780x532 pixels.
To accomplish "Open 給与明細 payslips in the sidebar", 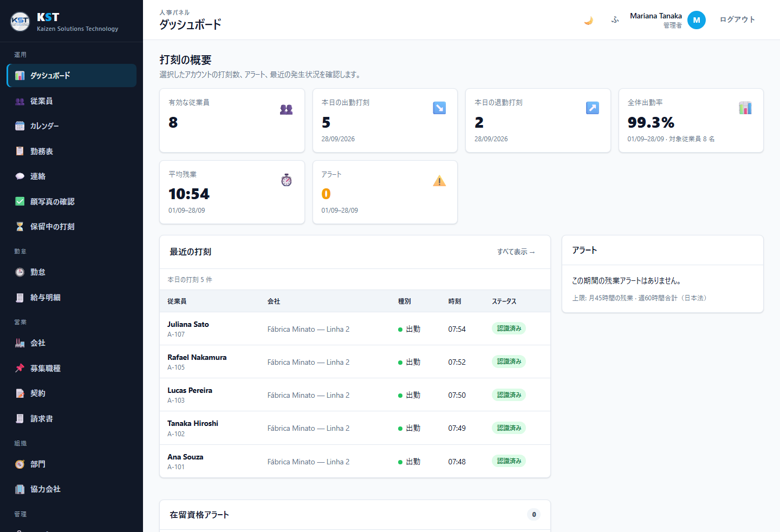I will [71, 298].
